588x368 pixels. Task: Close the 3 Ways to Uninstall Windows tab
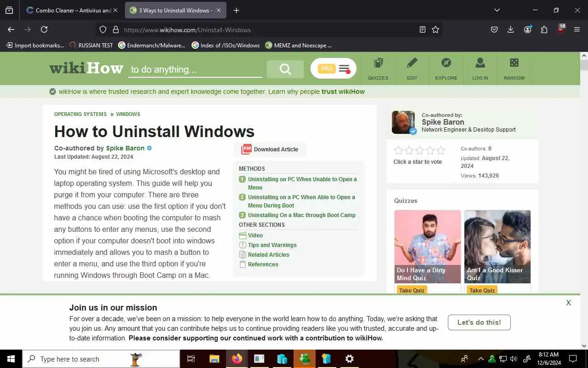click(x=219, y=10)
